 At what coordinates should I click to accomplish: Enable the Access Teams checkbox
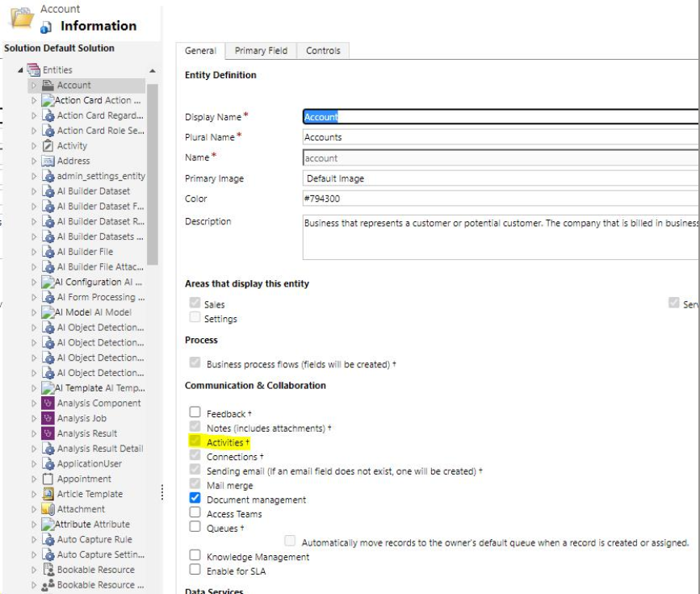click(195, 512)
